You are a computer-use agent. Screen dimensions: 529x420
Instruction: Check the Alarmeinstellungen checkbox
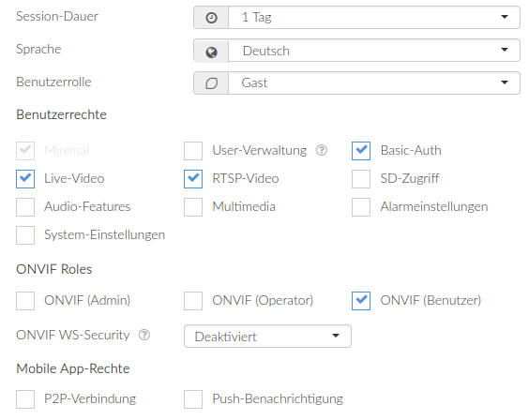361,207
